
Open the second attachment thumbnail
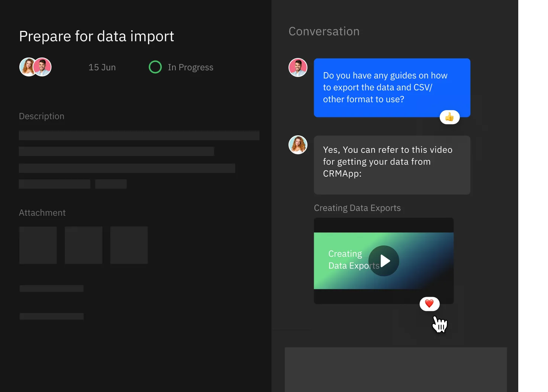click(x=84, y=245)
